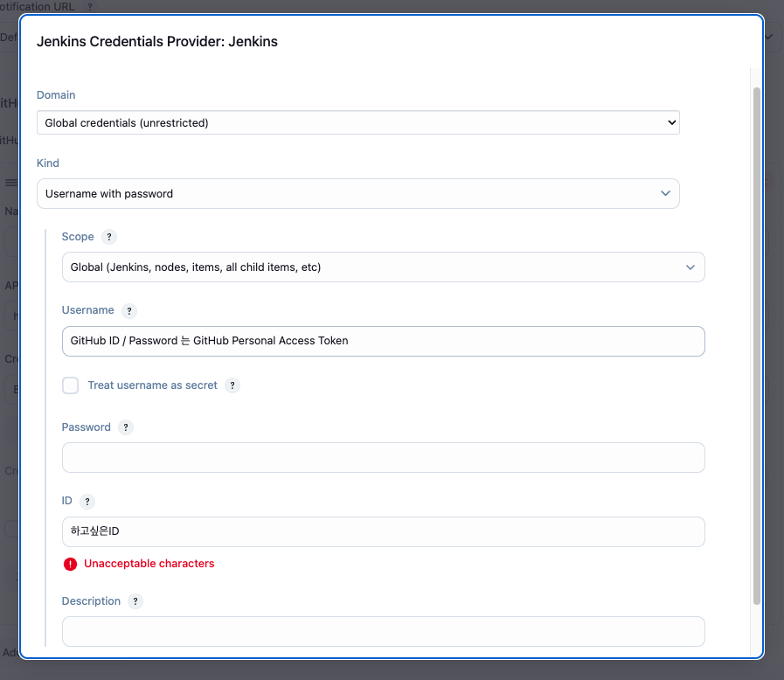Click the Password field label
This screenshot has width=784, height=680.
(x=86, y=427)
